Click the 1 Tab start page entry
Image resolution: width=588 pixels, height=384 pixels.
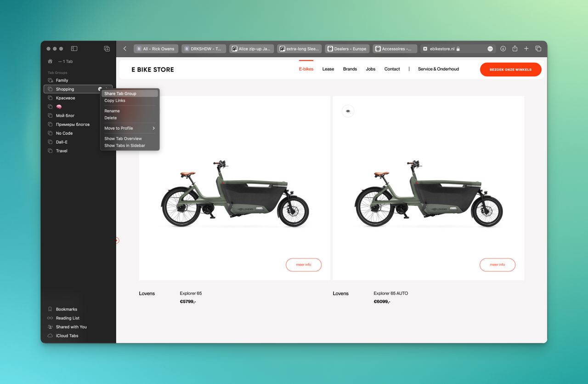click(65, 61)
